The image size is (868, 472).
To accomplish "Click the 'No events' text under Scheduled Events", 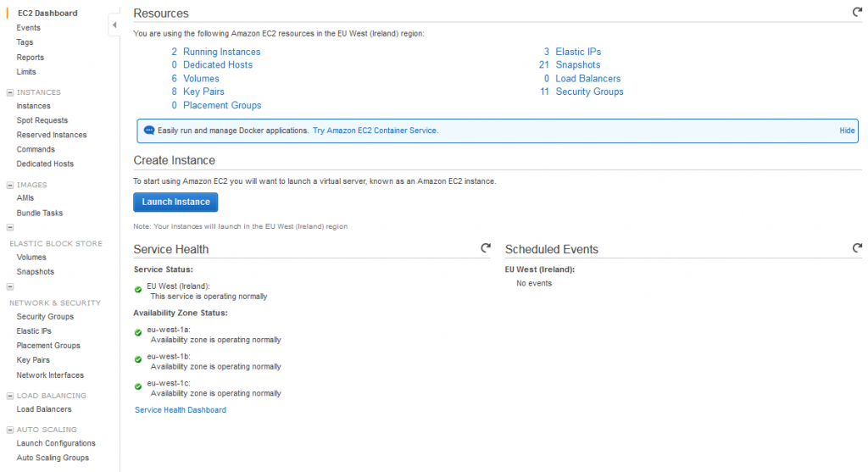I will [x=534, y=283].
